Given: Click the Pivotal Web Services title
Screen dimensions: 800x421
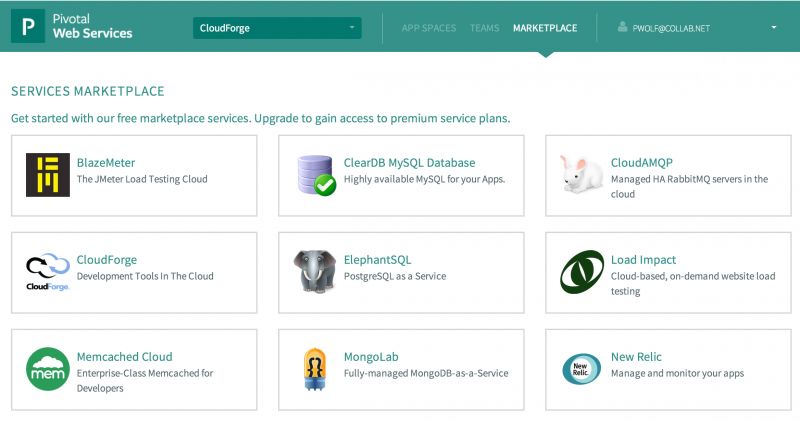Looking at the screenshot, I should coord(92,26).
